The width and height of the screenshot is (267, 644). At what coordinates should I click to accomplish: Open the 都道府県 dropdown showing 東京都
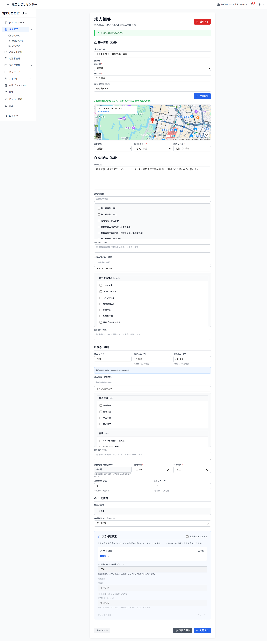coord(152,68)
